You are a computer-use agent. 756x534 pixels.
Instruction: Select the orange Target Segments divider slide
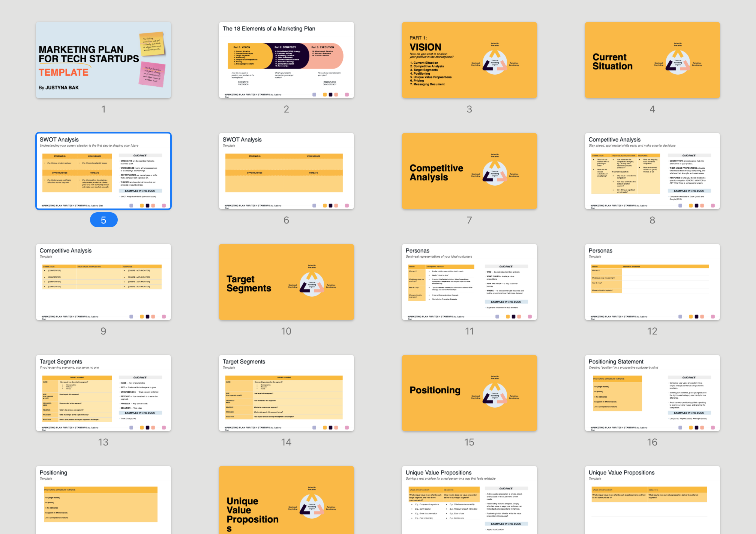click(286, 282)
